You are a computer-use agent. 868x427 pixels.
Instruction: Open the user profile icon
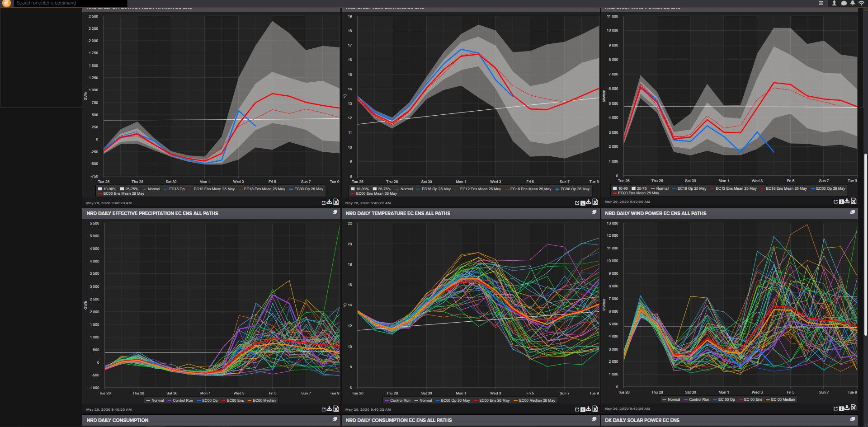[834, 3]
